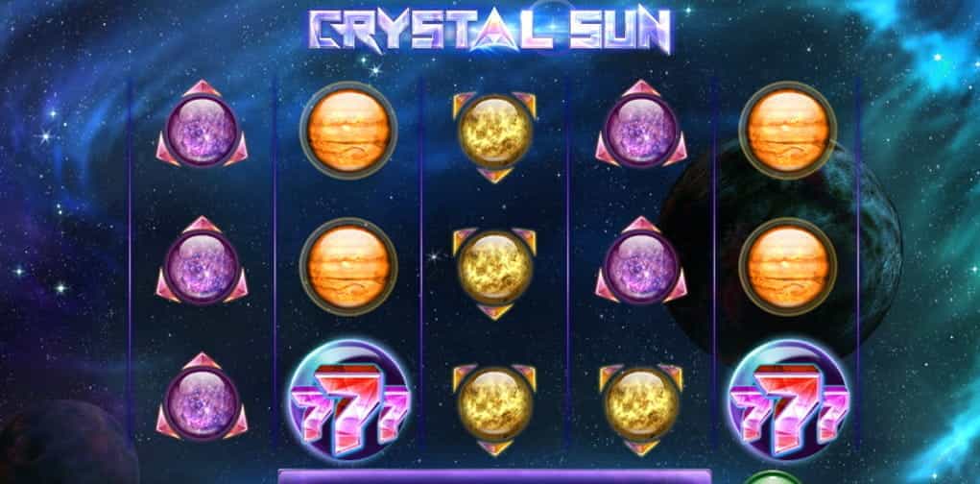This screenshot has height=484, width=980.
Task: Click orange planet in second reel middle row
Action: click(348, 266)
